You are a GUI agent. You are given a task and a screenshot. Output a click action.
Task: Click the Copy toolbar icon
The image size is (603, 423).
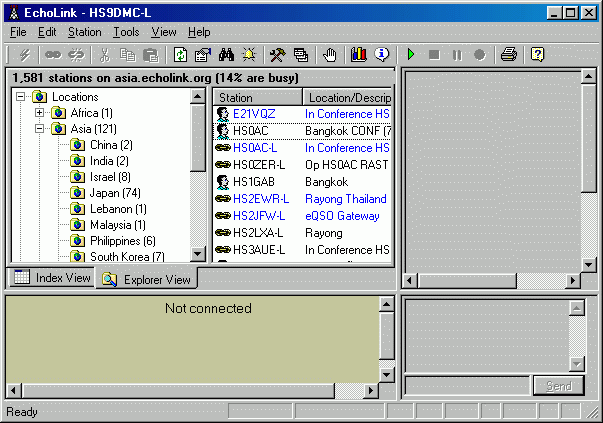[x=128, y=55]
